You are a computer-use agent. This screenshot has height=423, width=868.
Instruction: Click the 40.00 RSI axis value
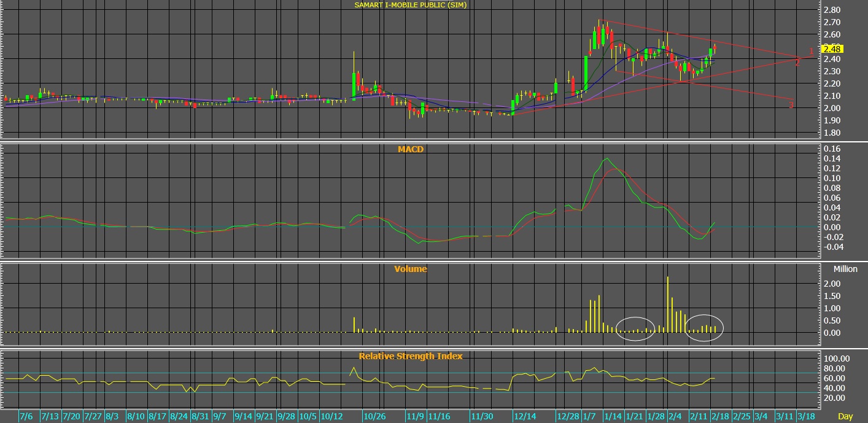(x=835, y=388)
